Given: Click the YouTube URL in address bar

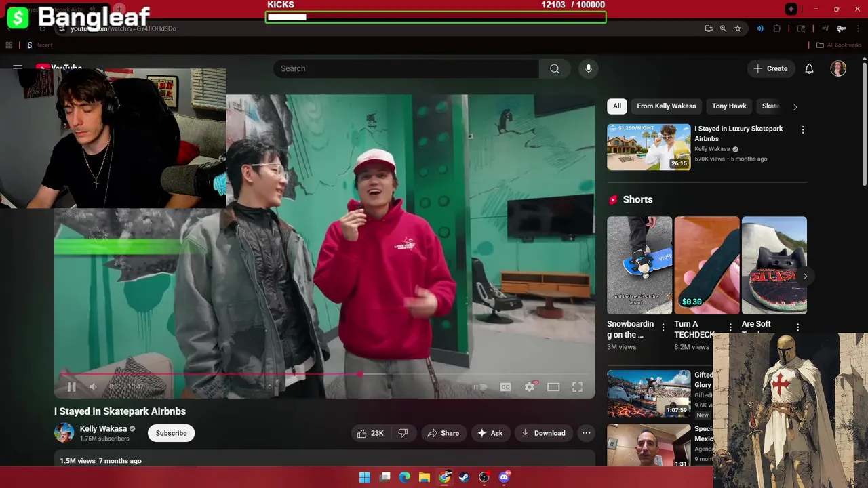Looking at the screenshot, I should [x=123, y=28].
